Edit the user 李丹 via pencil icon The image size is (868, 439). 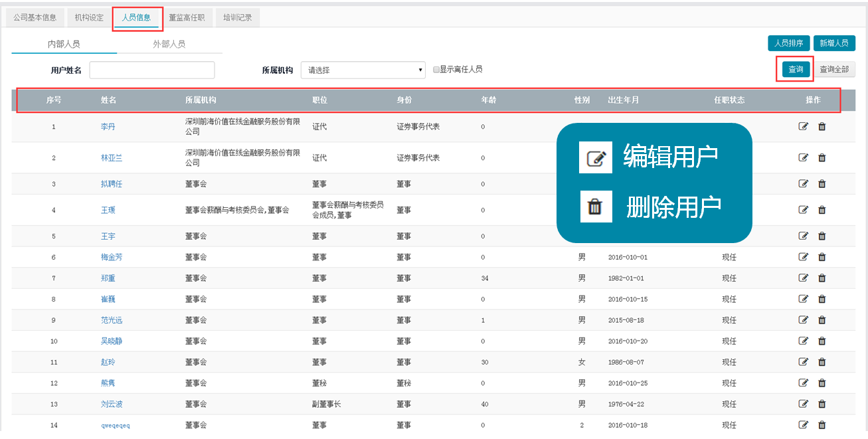[803, 126]
